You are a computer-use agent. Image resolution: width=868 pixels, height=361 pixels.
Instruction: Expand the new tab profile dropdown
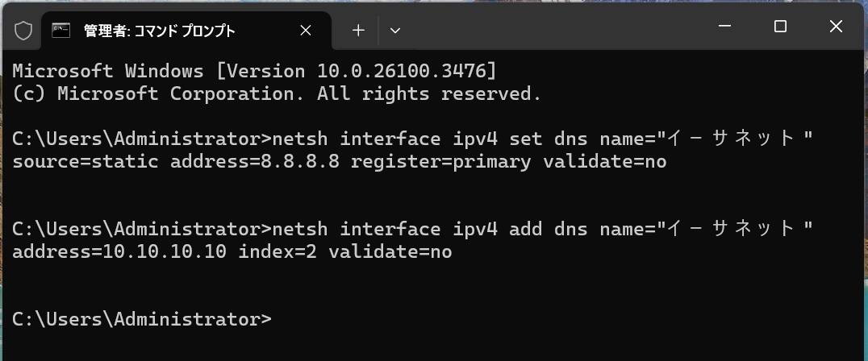click(x=395, y=31)
